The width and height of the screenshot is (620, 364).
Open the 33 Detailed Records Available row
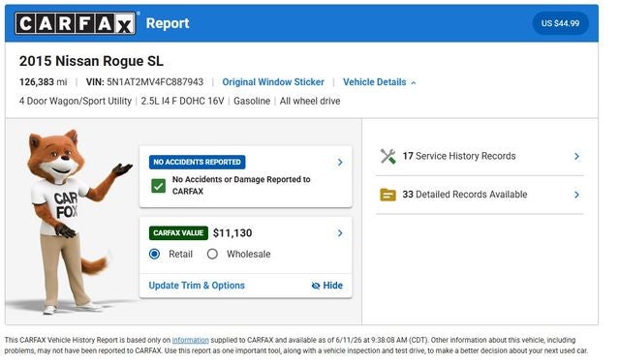click(480, 195)
